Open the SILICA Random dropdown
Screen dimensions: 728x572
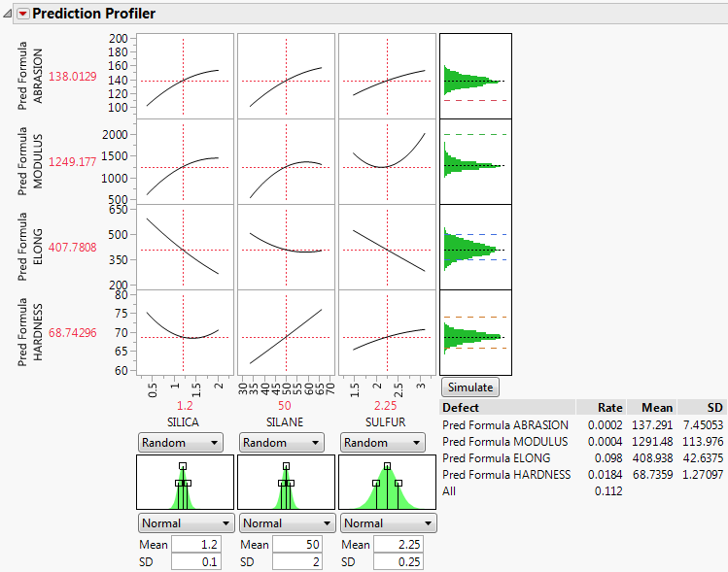coord(181,442)
